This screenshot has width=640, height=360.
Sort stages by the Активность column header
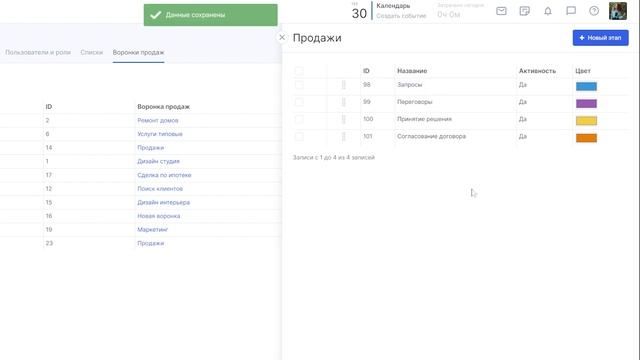coord(537,71)
